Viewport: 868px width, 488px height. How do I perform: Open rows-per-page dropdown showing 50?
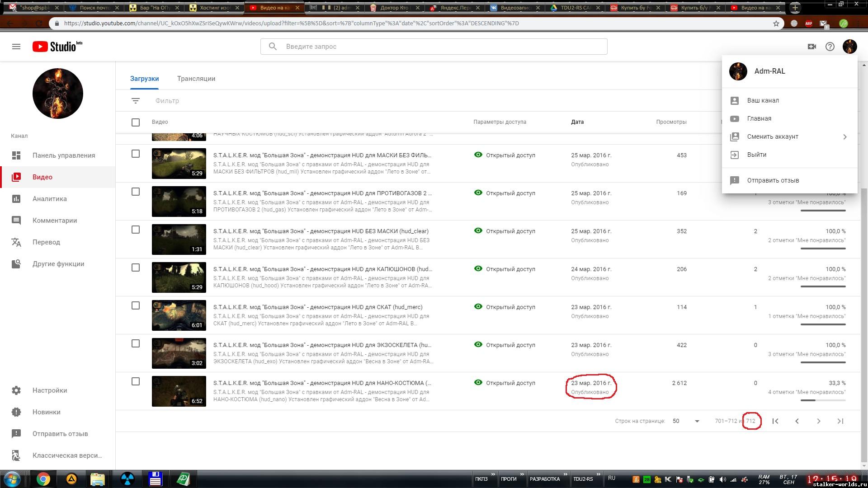tap(686, 421)
